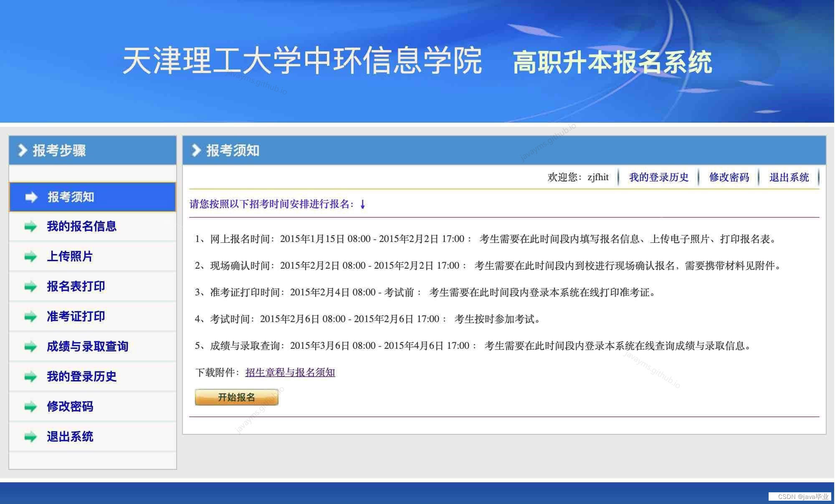
Task: Click green arrow icon next to 上传照片
Action: 30,257
